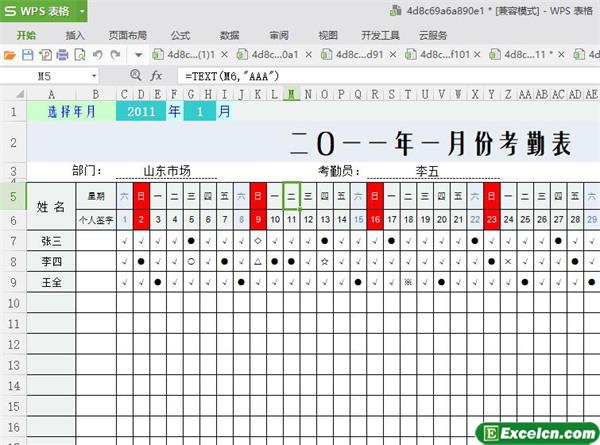Switch to document tab 4d8c...0a1
This screenshot has width=600, height=445.
coord(268,55)
